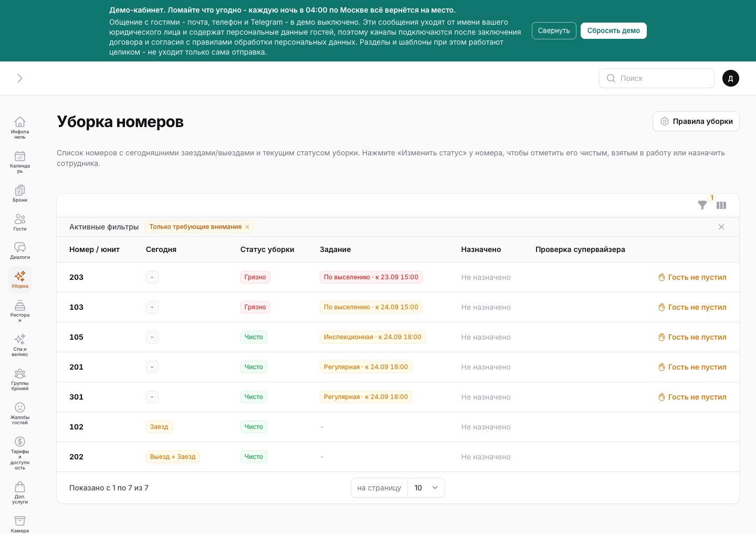Screen dimensions: 756x534
Task: Open the Ресторан sidebar icon
Action: [20, 311]
